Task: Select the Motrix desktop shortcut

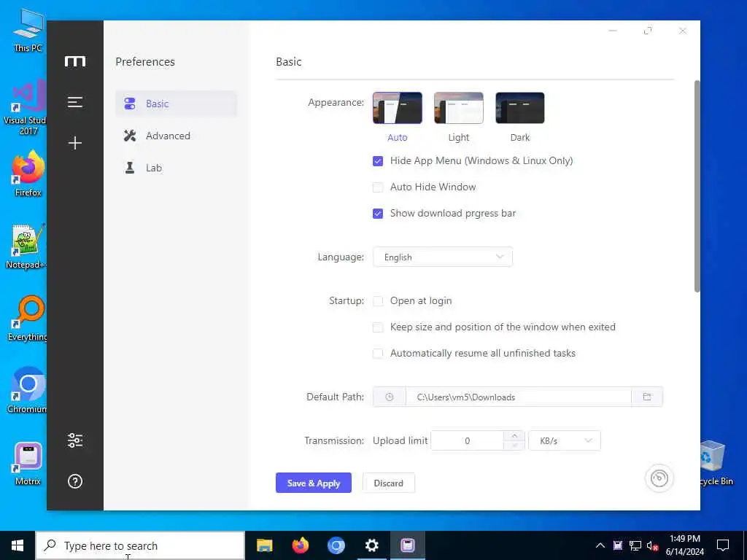Action: (28, 464)
